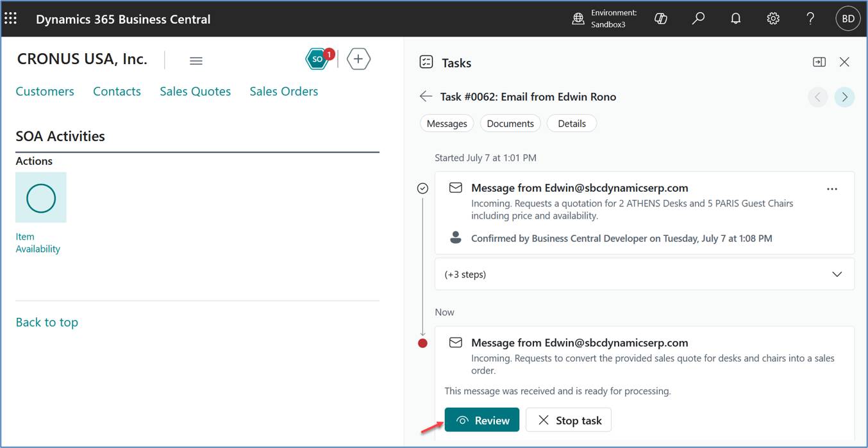Click the red current-step marker
The image size is (868, 448).
pyautogui.click(x=422, y=343)
